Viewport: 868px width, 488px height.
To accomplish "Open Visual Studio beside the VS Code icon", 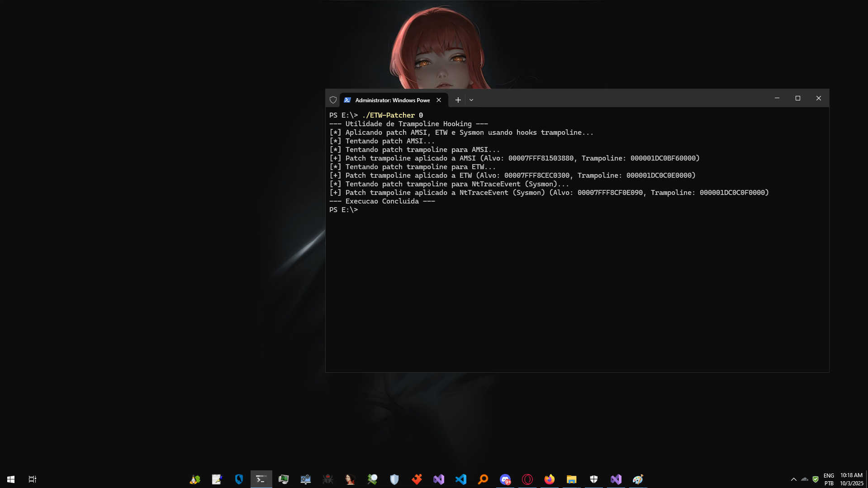I will (439, 479).
